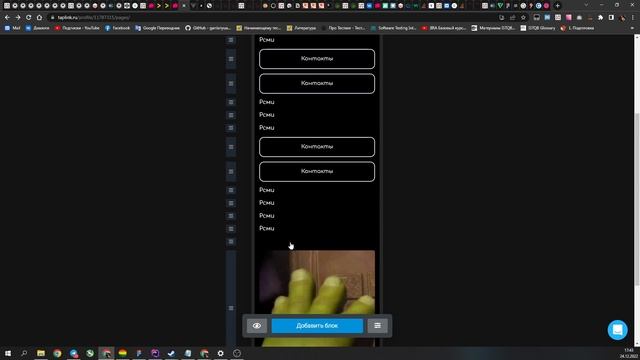Image resolution: width=640 pixels, height=360 pixels.
Task: Open the blue support chat bubble
Action: click(617, 330)
